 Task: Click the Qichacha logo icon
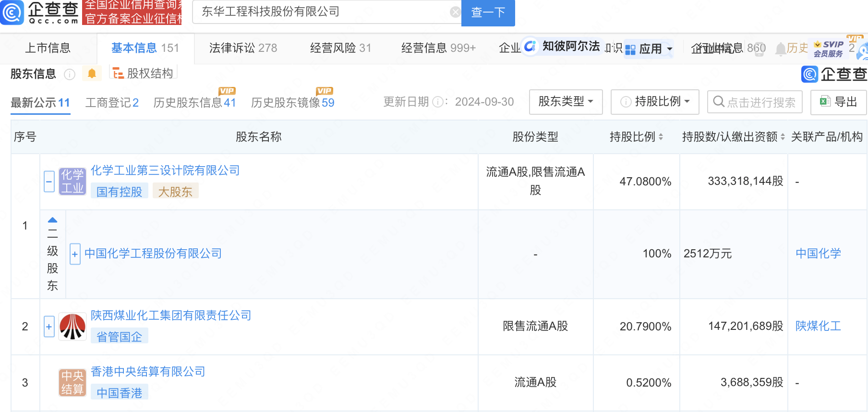[x=12, y=12]
